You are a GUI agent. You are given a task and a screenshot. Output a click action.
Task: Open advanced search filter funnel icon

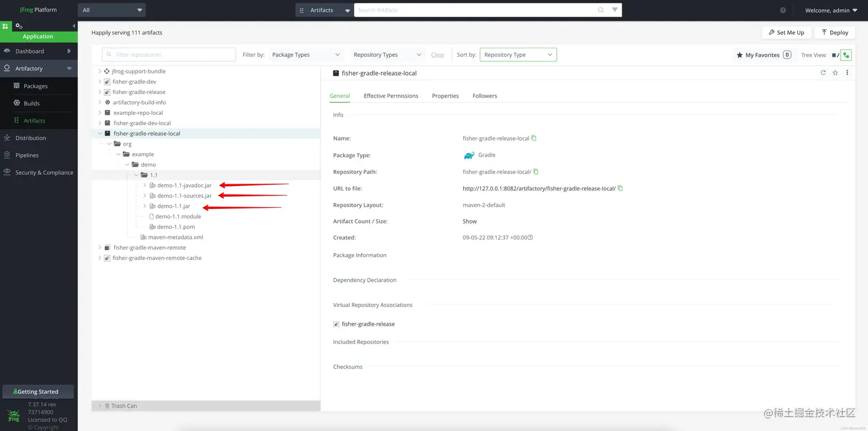tap(615, 10)
